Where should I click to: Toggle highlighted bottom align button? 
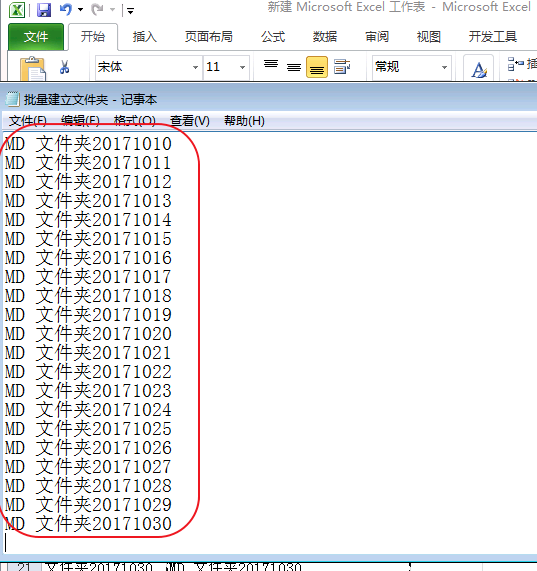pyautogui.click(x=317, y=67)
